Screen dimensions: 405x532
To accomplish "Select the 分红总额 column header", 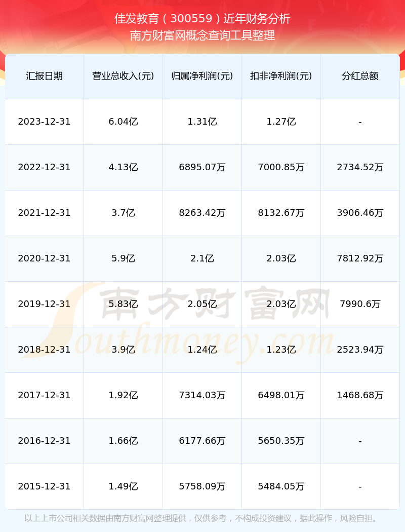I will pos(360,76).
